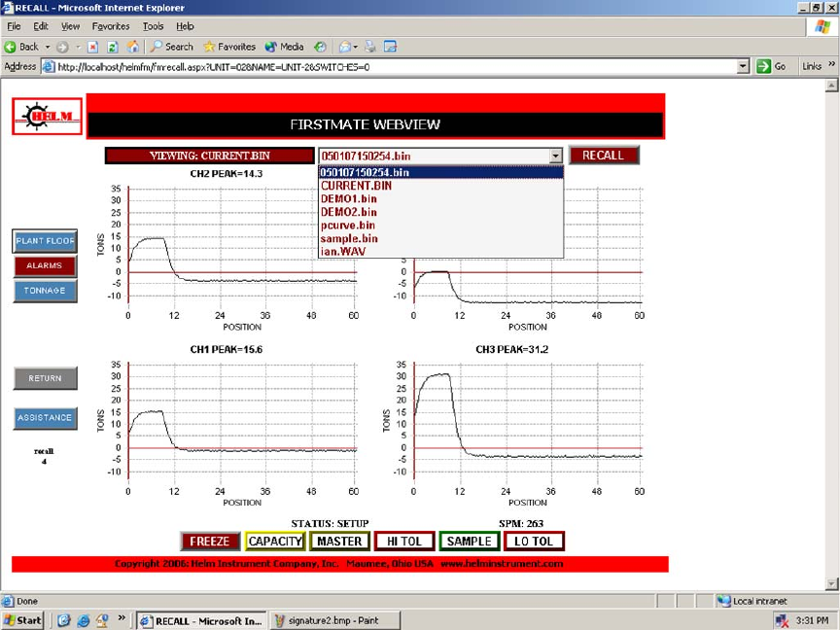Click the Windows Start button
Viewport: 840px width, 630px height.
22,620
